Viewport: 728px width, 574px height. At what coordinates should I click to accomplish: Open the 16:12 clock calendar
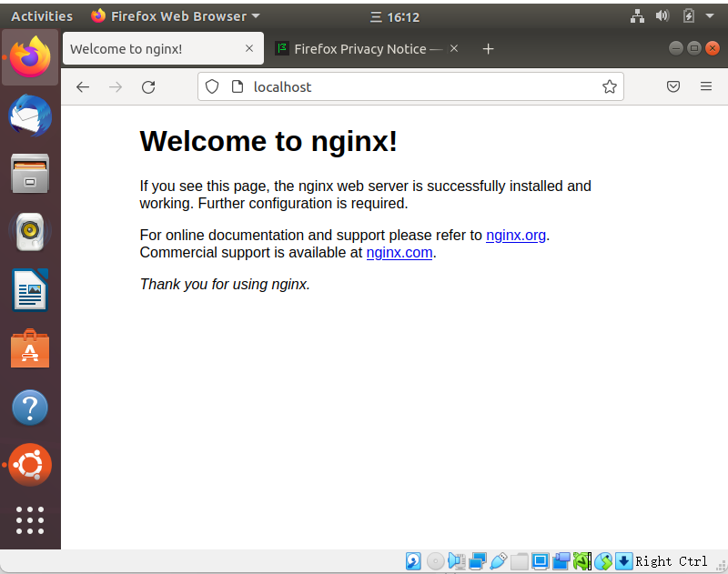395,17
